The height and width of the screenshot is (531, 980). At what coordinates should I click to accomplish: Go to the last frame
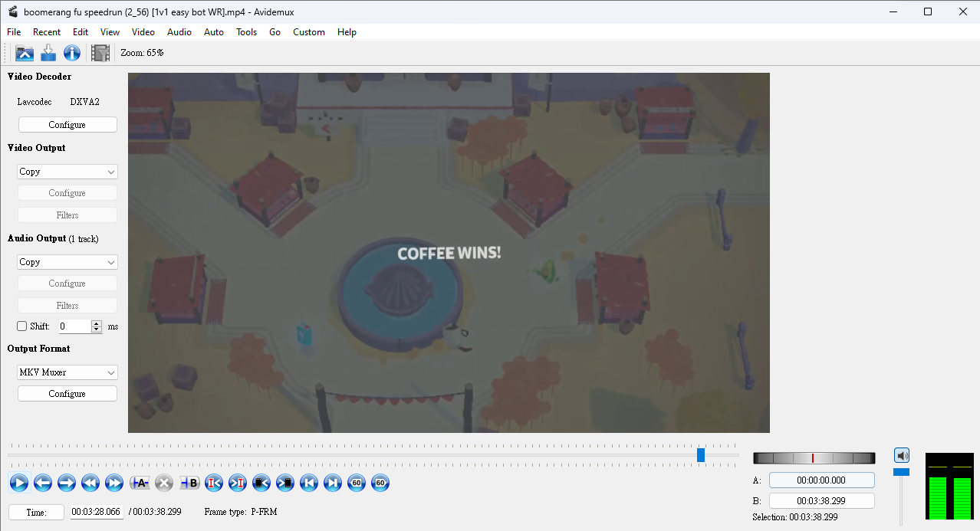pyautogui.click(x=333, y=483)
